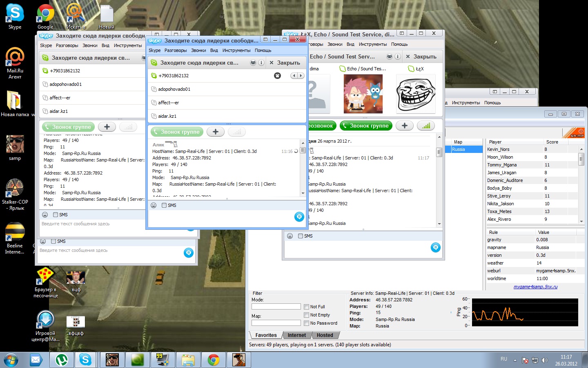Image resolution: width=588 pixels, height=368 pixels.
Task: Open the plus menu in the front Skype window
Action: click(216, 132)
